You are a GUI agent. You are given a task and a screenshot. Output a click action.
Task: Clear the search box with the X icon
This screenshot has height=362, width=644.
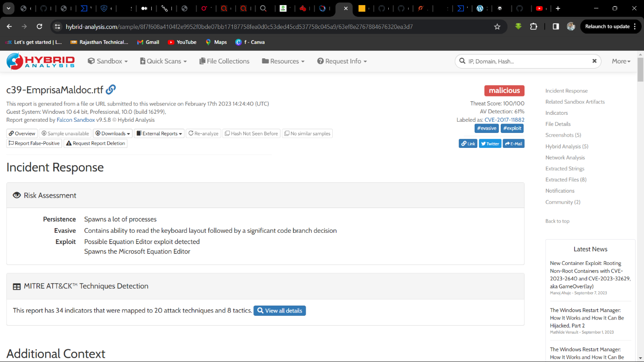(x=594, y=61)
